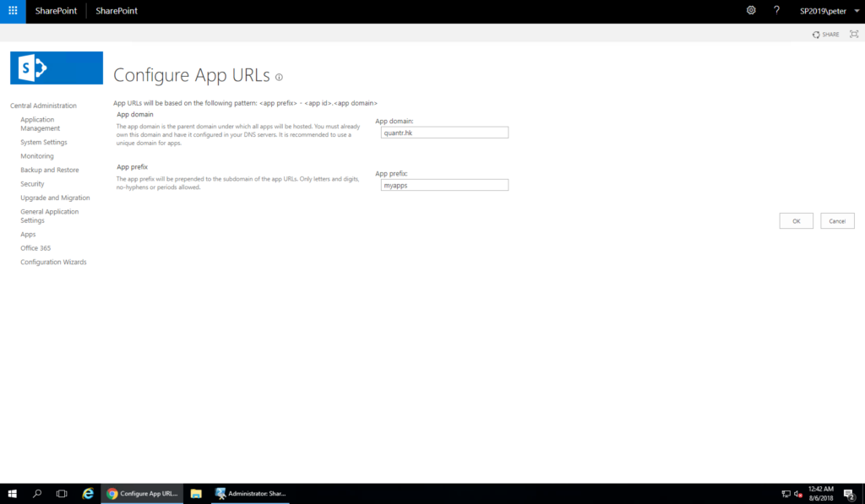Click the App URL pattern description text
This screenshot has width=865, height=504.
pyautogui.click(x=246, y=103)
